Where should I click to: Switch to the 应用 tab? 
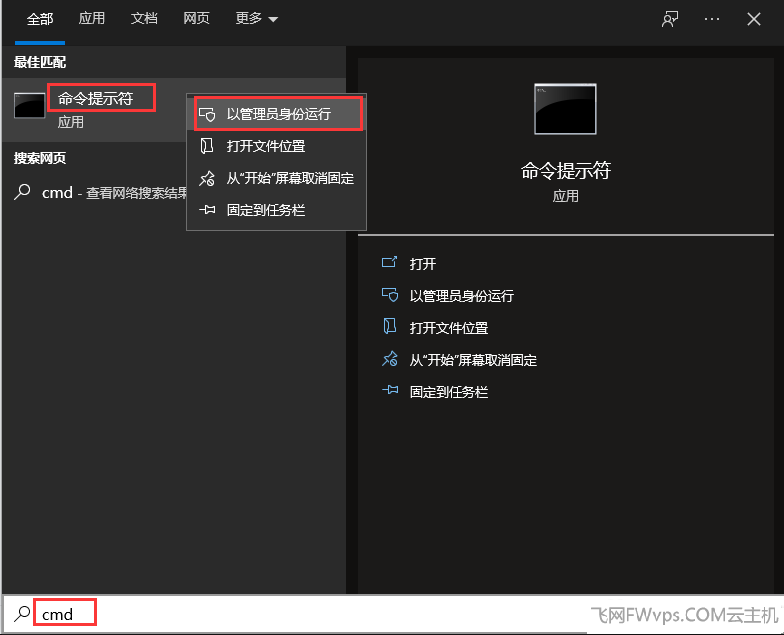[92, 18]
